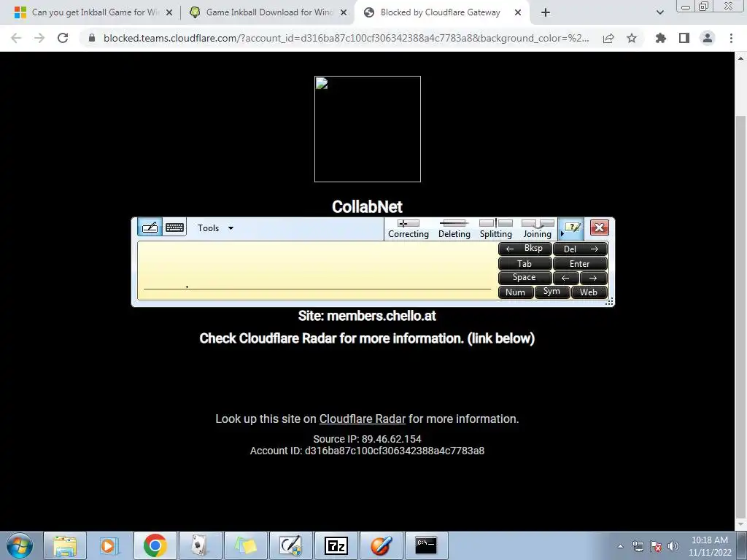Open Chrome three-dot menu

[731, 38]
